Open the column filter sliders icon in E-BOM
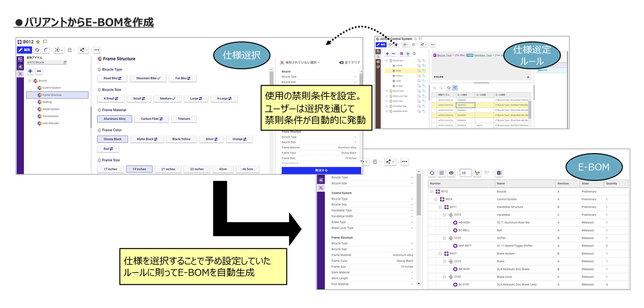This screenshot has width=644, height=308. click(442, 173)
